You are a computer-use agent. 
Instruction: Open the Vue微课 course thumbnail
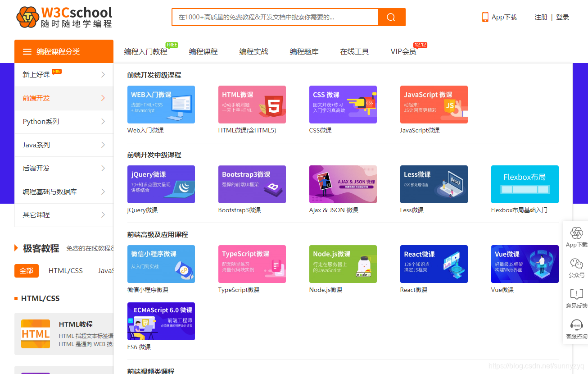click(x=525, y=264)
